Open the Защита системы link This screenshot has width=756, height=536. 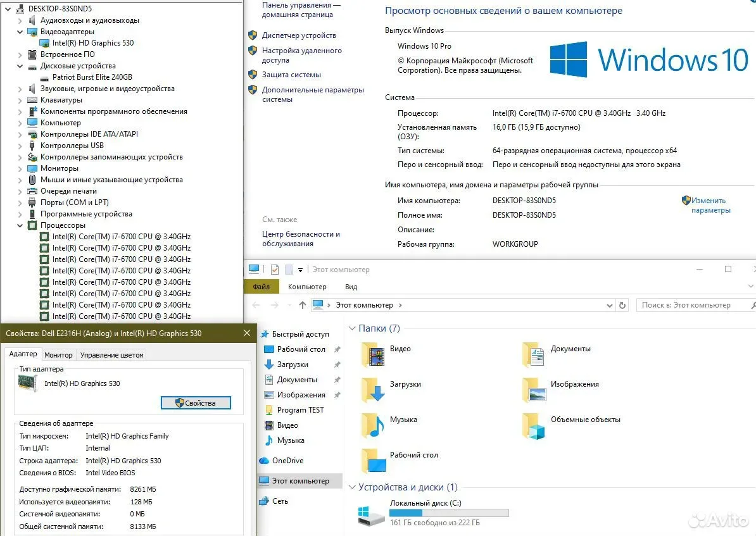click(291, 75)
